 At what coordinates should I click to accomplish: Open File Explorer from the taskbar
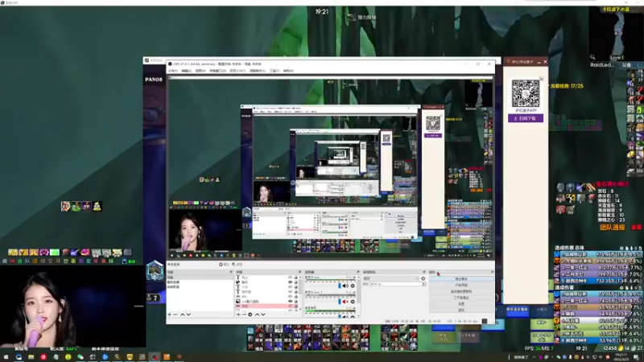click(31, 357)
